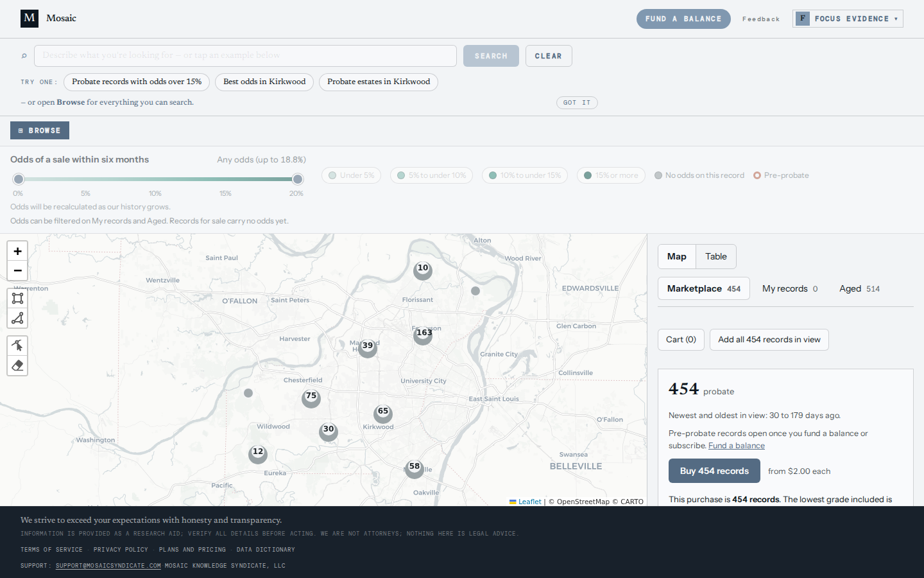Viewport: 924px width, 578px height.
Task: Open the map cluster labeled 65
Action: 383,414
